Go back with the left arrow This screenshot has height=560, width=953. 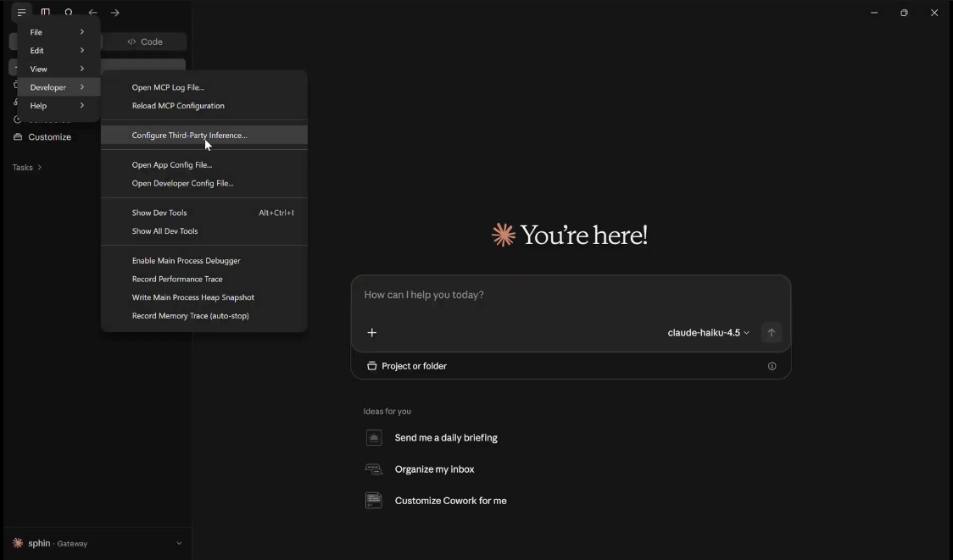coord(92,12)
